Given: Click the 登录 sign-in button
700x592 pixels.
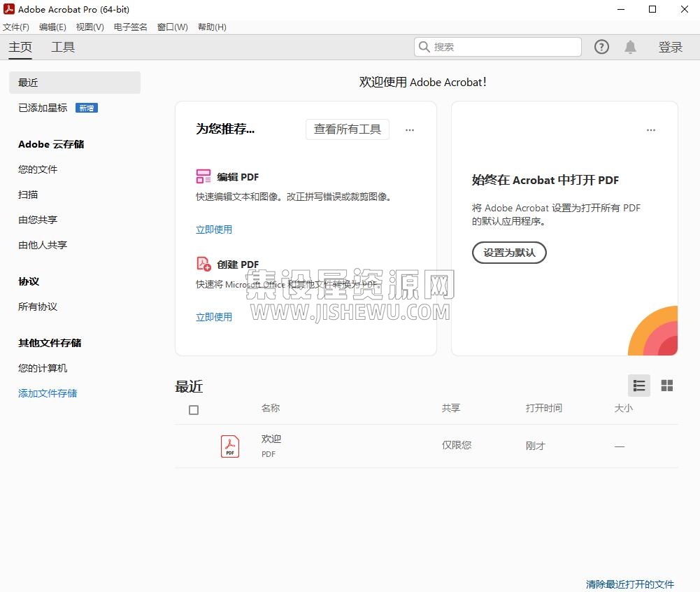Looking at the screenshot, I should tap(671, 47).
